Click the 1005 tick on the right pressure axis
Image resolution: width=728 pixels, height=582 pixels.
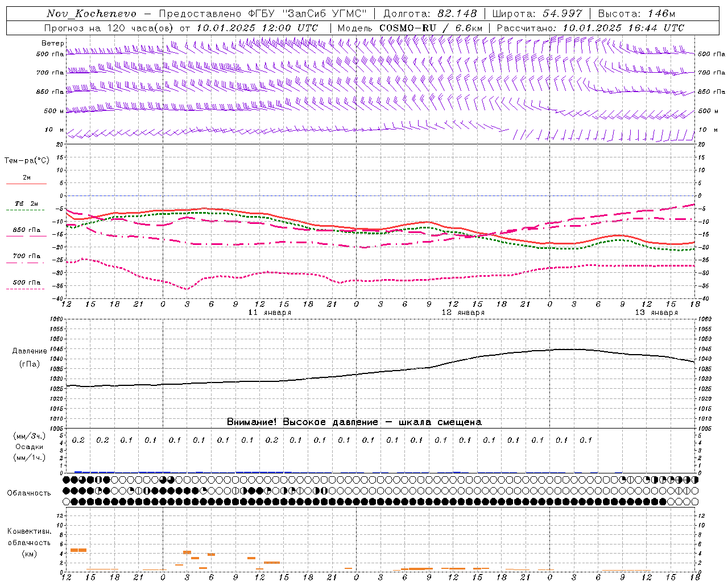tap(705, 429)
